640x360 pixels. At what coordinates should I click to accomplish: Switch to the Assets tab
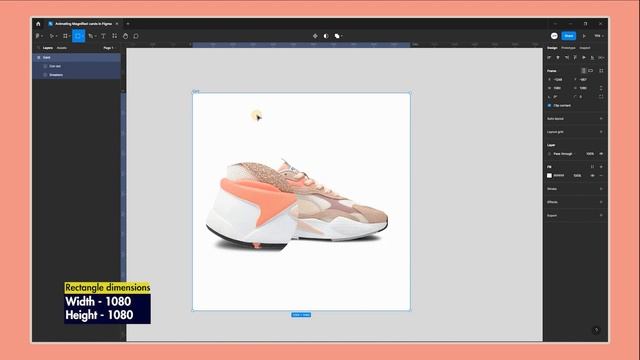click(x=62, y=48)
